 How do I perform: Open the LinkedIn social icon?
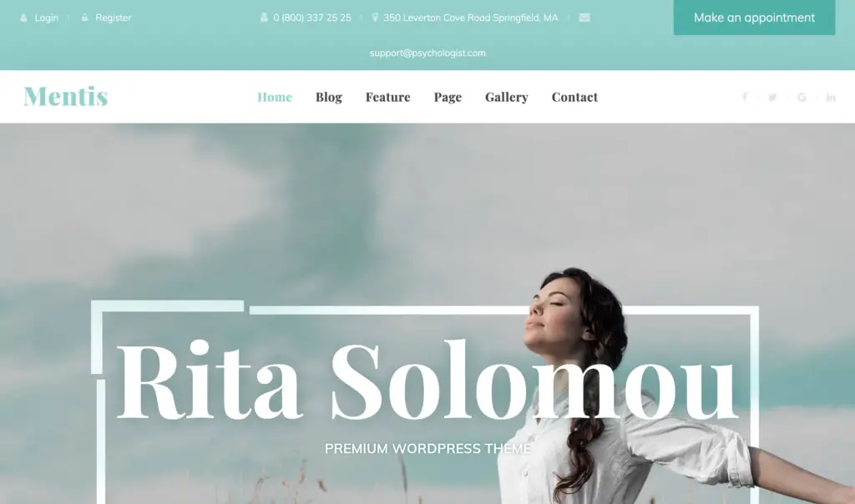click(831, 97)
